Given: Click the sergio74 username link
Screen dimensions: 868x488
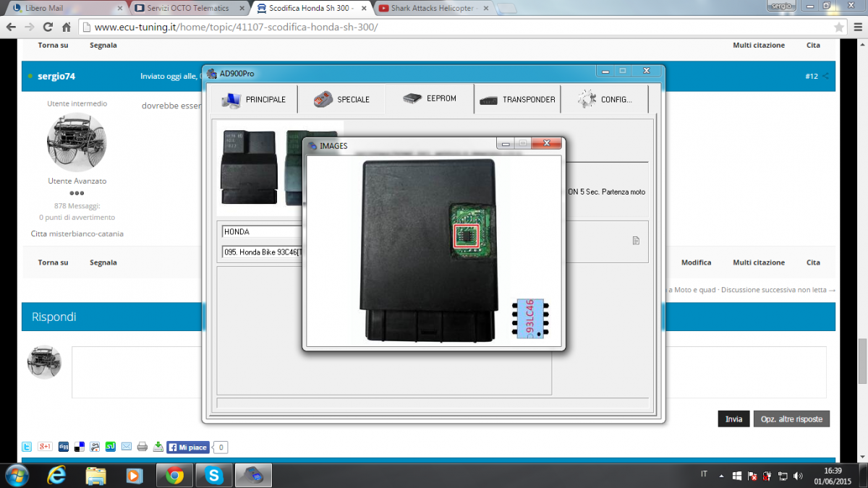Looking at the screenshot, I should click(x=56, y=76).
